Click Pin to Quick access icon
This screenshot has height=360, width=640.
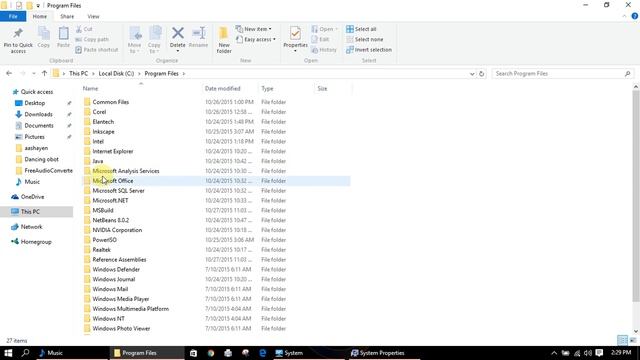click(x=18, y=33)
